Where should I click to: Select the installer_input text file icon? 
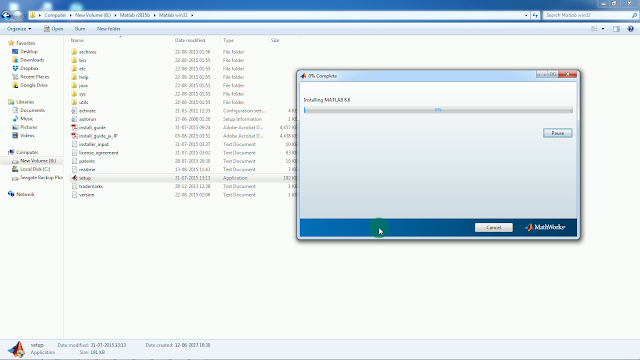click(x=74, y=144)
